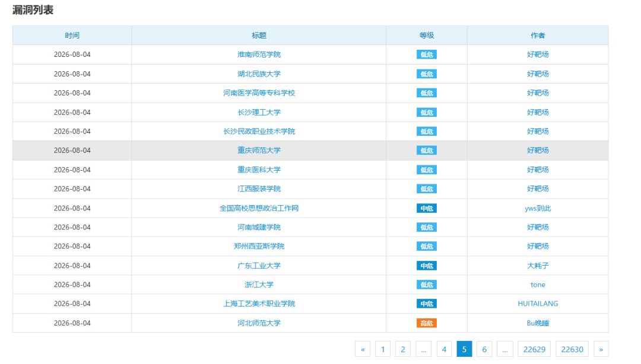Jump to page 6

pos(484,349)
